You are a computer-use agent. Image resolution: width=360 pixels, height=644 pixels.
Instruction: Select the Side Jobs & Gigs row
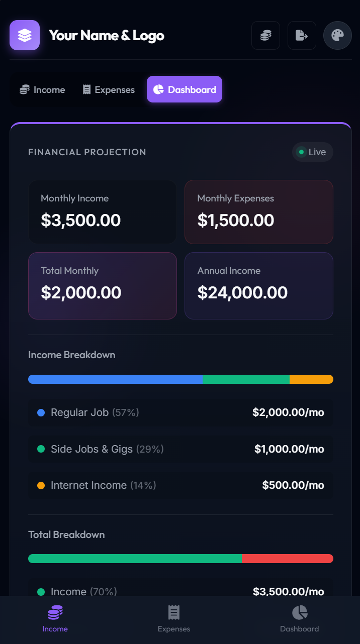coord(181,449)
